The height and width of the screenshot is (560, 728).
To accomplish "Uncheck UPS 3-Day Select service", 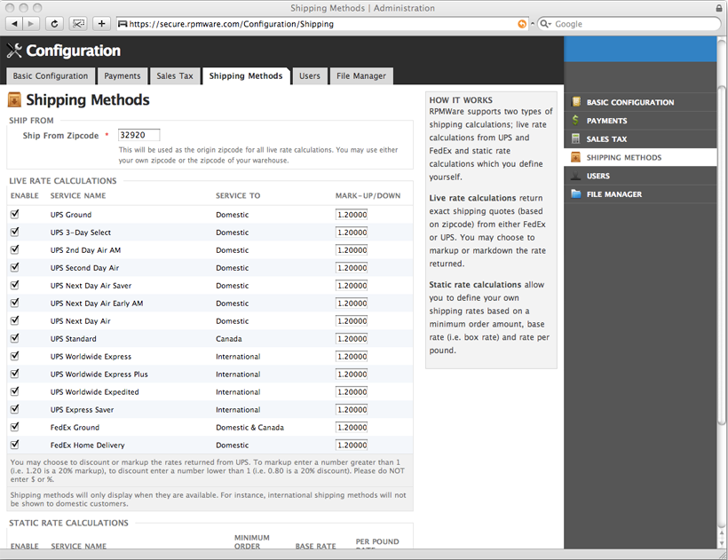I will 15,232.
